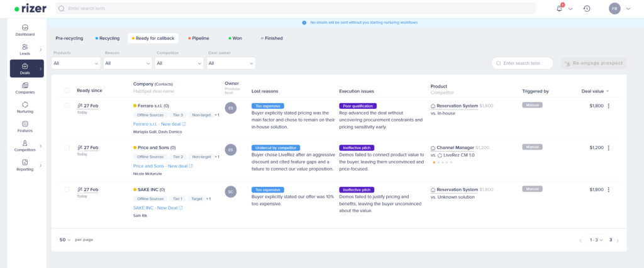Click the Re-engage prospect button
The width and height of the screenshot is (644, 268).
(x=592, y=63)
